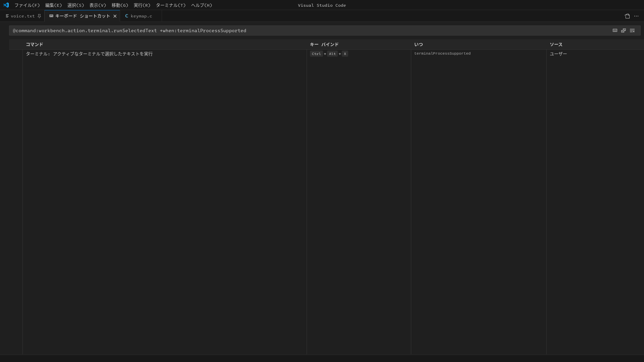Open the 実行 menu
The width and height of the screenshot is (644, 362).
pyautogui.click(x=142, y=5)
